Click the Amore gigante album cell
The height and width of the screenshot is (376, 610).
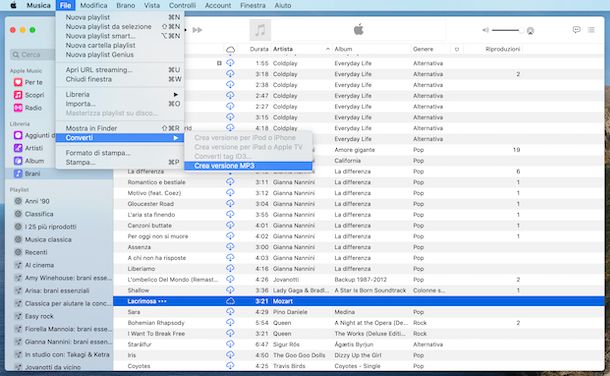(354, 150)
